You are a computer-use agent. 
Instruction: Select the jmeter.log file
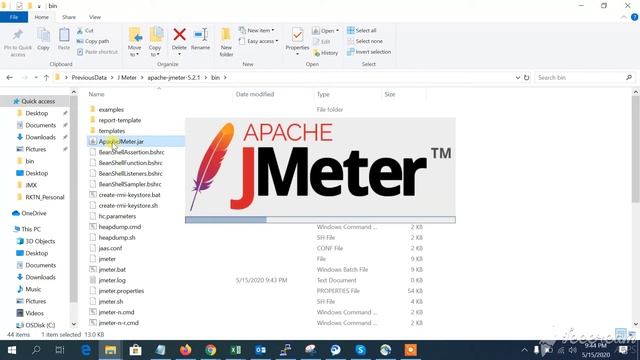point(112,280)
